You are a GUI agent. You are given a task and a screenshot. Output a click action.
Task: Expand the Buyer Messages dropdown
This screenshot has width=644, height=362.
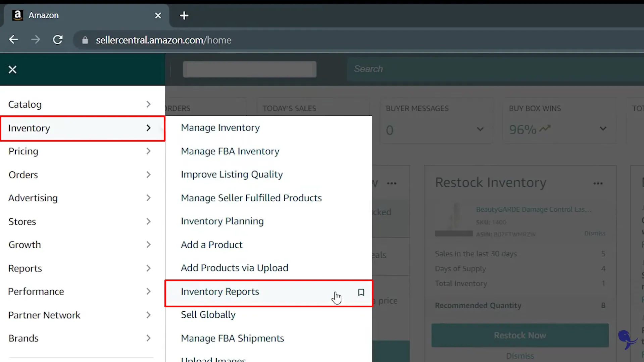(x=481, y=129)
